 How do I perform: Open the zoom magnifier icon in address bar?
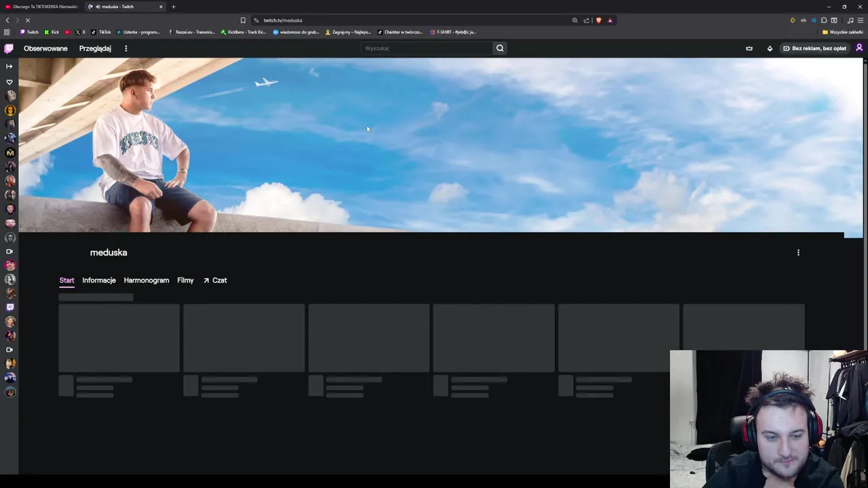[575, 20]
